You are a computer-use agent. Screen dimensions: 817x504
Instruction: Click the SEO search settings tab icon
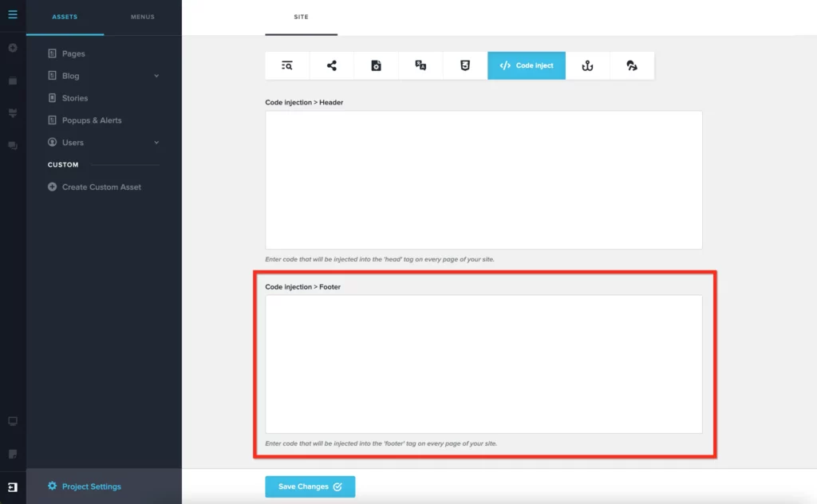coord(287,66)
